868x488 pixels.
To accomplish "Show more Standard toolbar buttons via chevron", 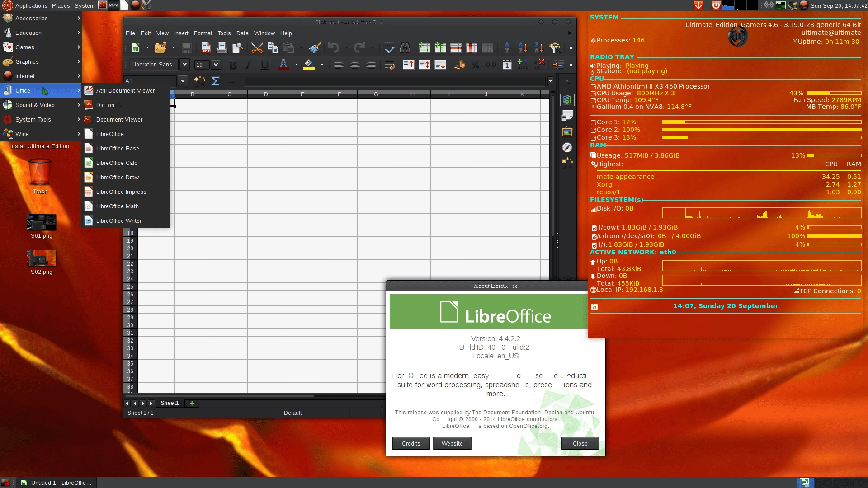I will point(571,48).
